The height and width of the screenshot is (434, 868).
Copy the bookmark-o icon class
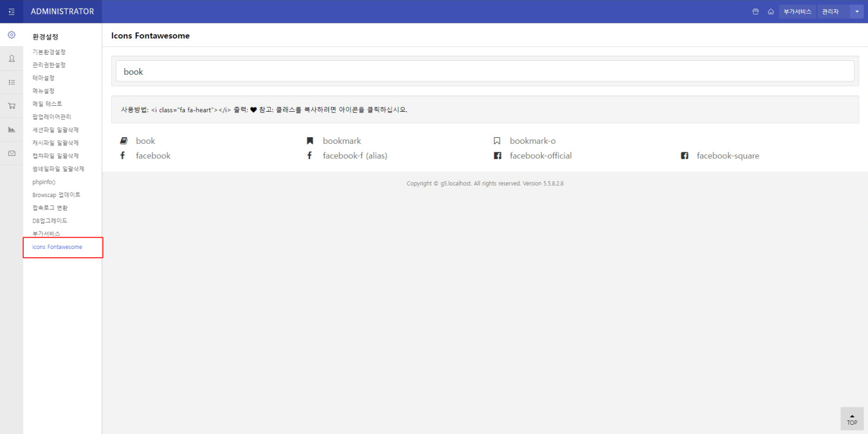[532, 141]
